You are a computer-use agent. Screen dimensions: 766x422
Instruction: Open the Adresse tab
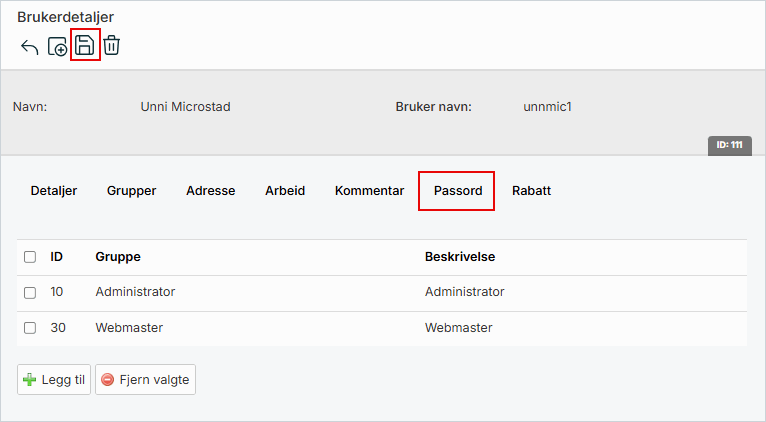pos(210,191)
